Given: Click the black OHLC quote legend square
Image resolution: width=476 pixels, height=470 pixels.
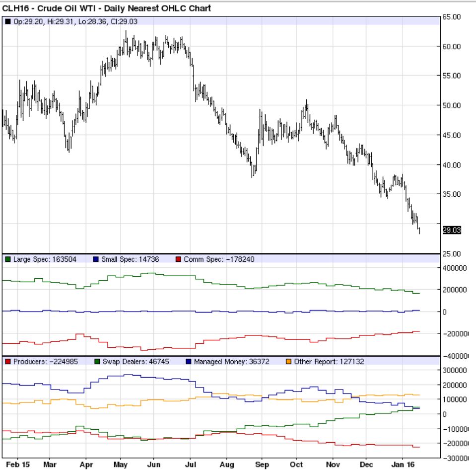Looking at the screenshot, I should tap(8, 20).
